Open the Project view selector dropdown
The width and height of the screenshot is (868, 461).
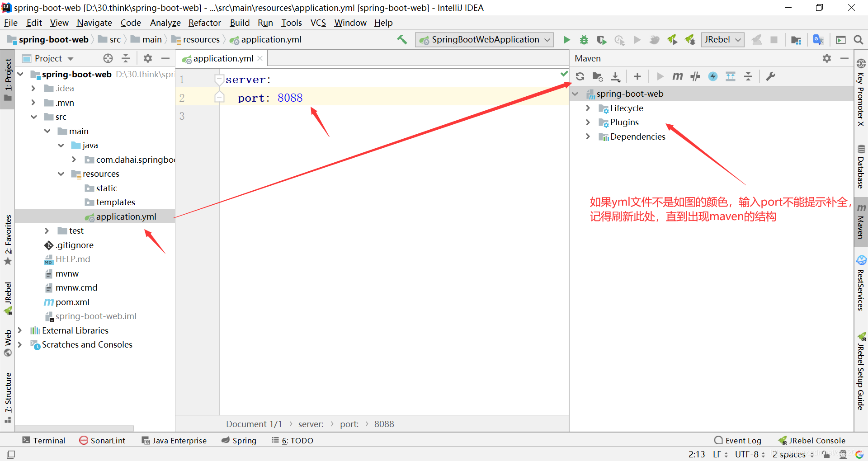tap(48, 58)
